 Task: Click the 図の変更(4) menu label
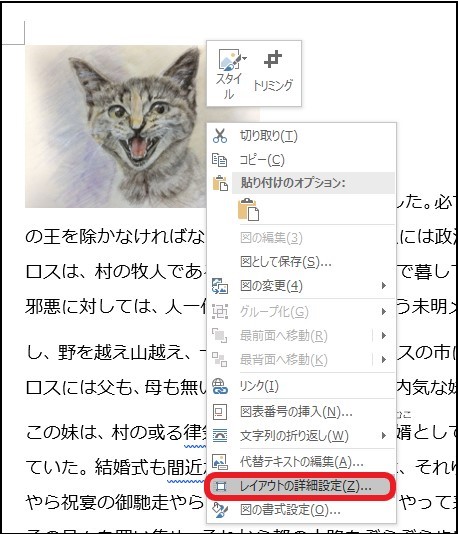click(271, 286)
